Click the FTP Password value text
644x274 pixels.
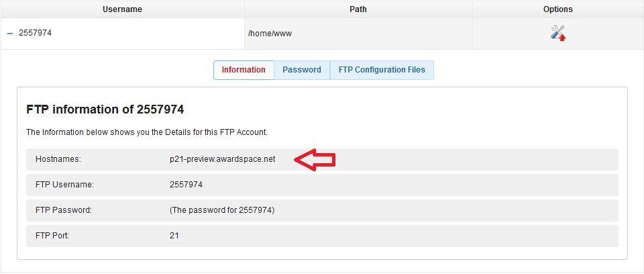coord(222,210)
